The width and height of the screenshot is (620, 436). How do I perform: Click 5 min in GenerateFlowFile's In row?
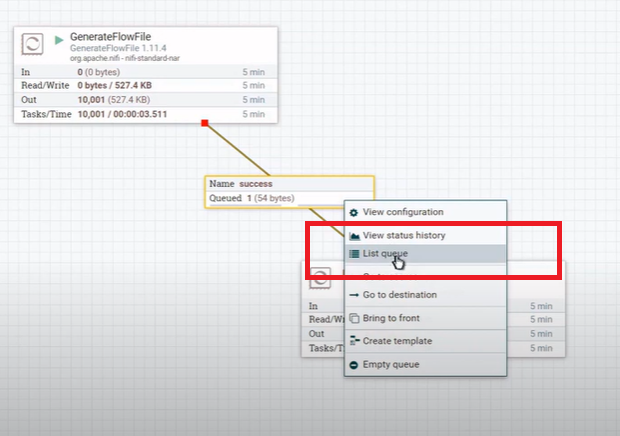[x=253, y=72]
